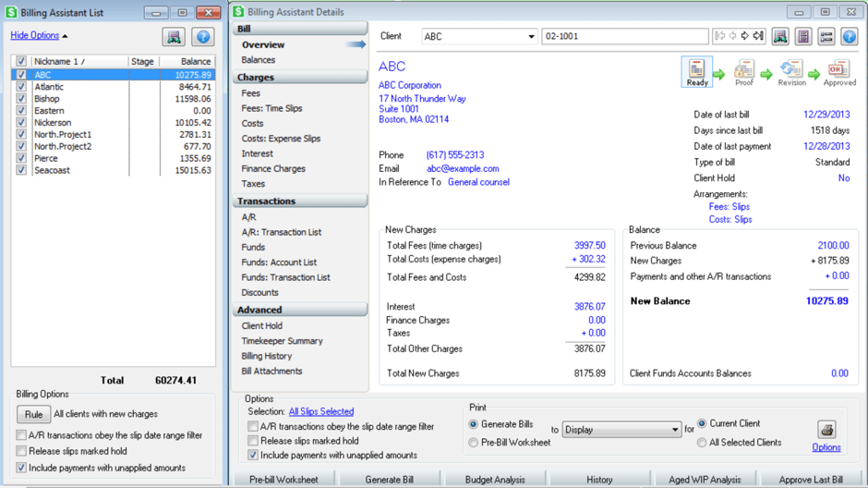Click help icon in Billing Assistant List
Screen dimensions: 868x488
[x=203, y=37]
